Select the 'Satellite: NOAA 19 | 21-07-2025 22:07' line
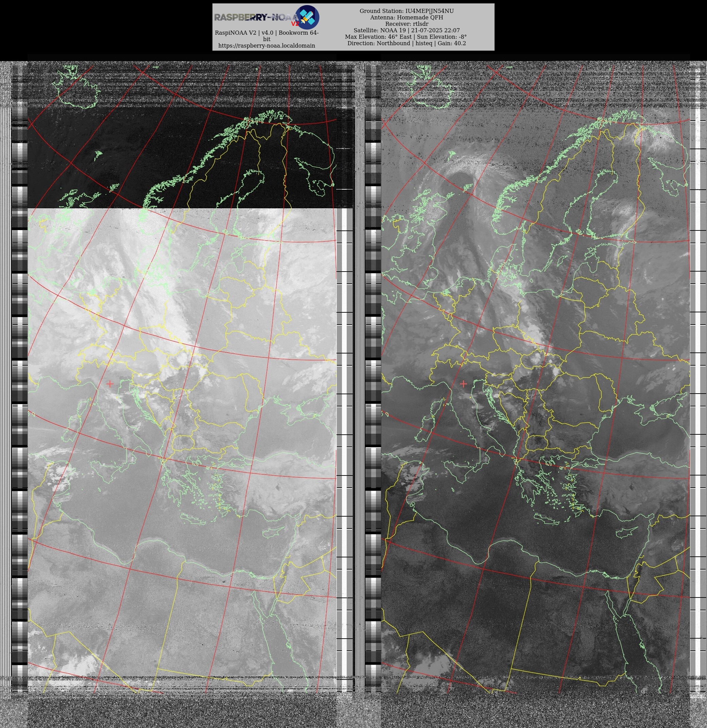 pyautogui.click(x=406, y=31)
